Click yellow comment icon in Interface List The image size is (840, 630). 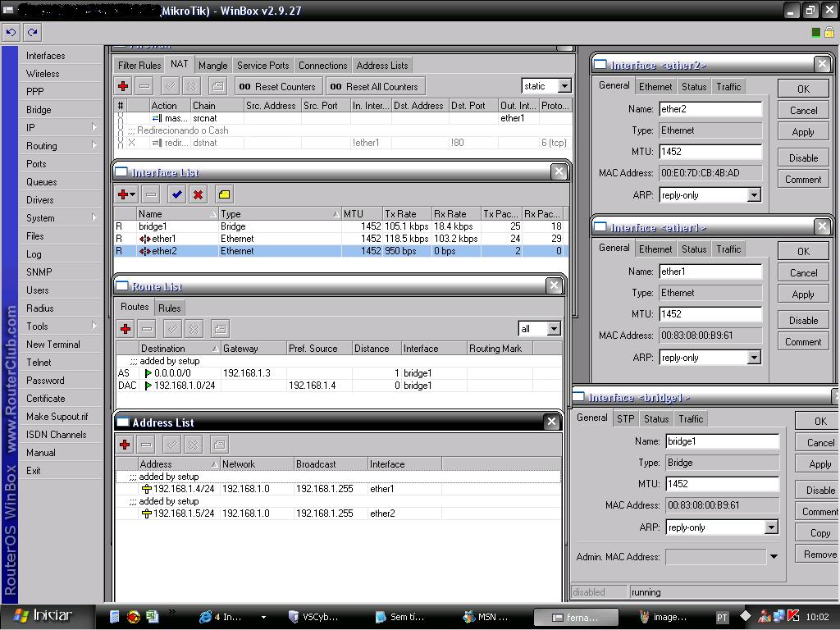click(224, 194)
